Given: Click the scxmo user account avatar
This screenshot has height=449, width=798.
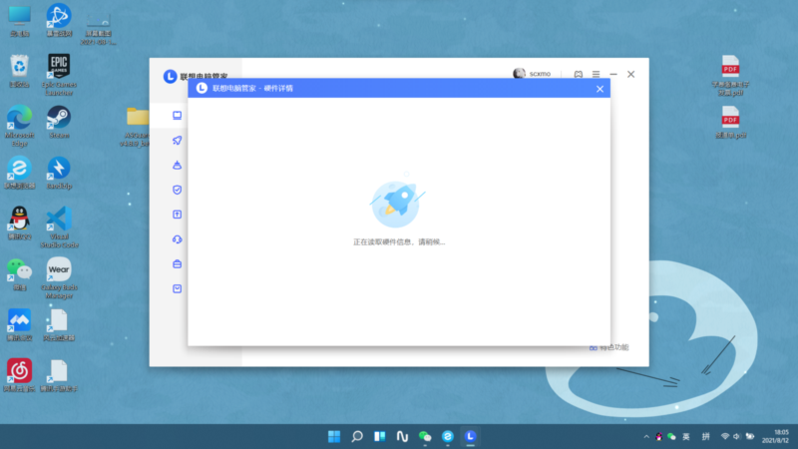Looking at the screenshot, I should tap(519, 74).
